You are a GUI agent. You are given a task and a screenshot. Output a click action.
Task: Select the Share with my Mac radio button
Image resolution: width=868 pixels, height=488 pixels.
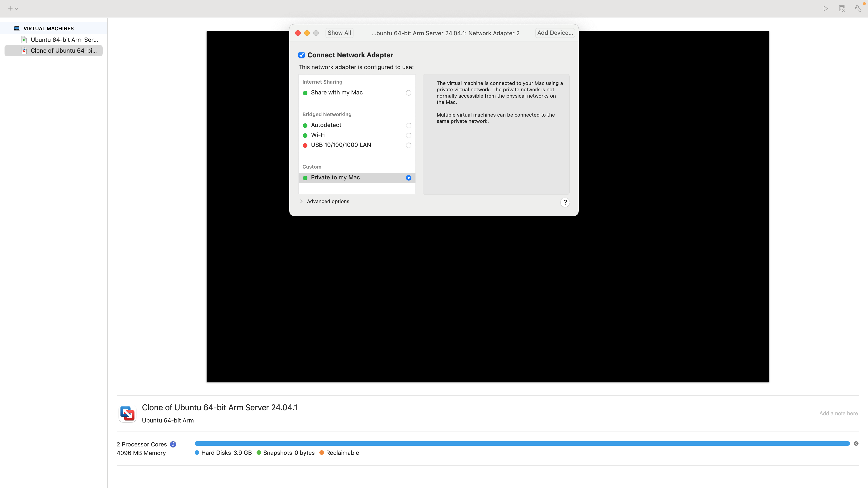point(408,93)
